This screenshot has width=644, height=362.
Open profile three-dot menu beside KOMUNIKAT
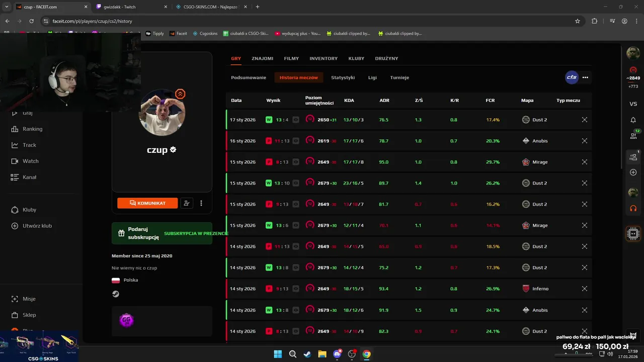(201, 203)
